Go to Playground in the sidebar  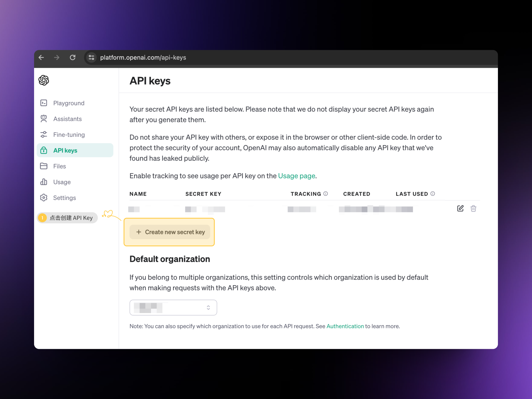click(x=69, y=103)
